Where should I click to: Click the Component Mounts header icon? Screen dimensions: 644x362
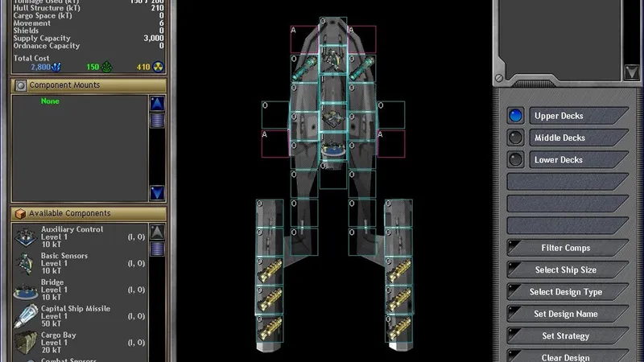(x=20, y=84)
